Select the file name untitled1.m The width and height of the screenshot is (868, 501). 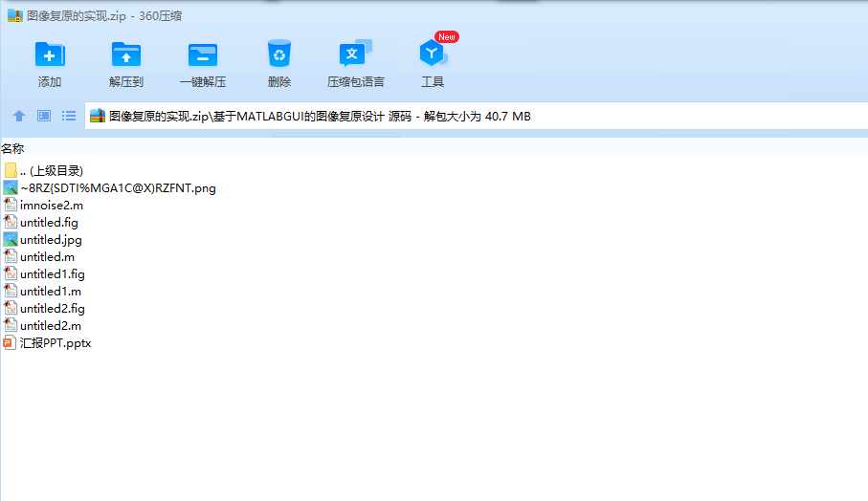[51, 291]
